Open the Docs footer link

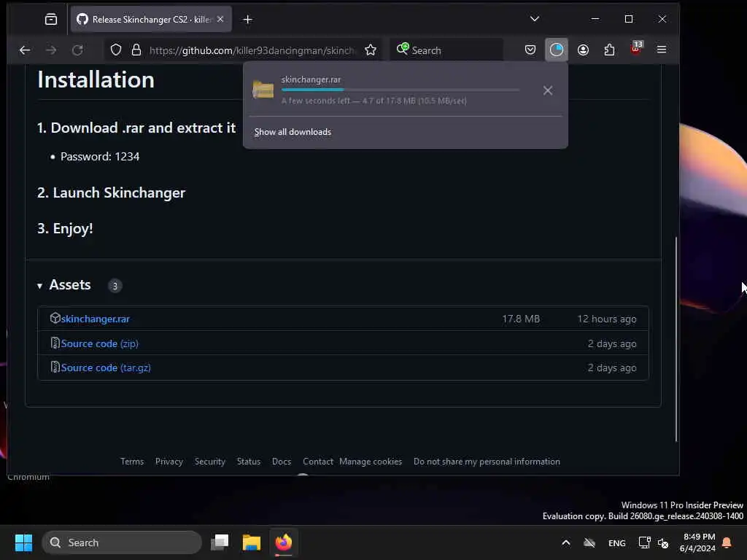click(282, 462)
